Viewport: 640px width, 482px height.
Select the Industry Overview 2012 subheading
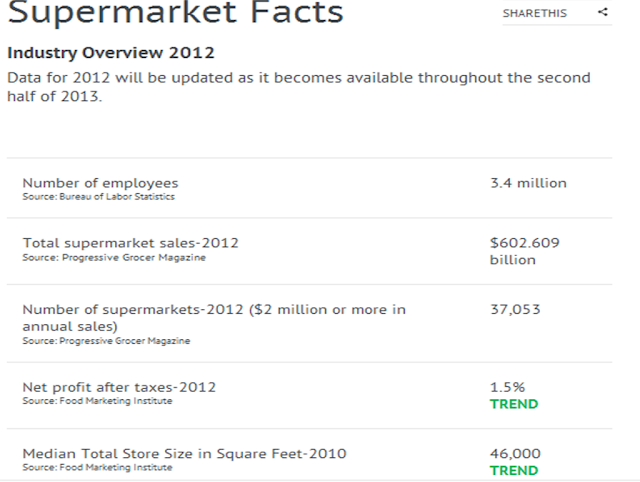[x=110, y=52]
